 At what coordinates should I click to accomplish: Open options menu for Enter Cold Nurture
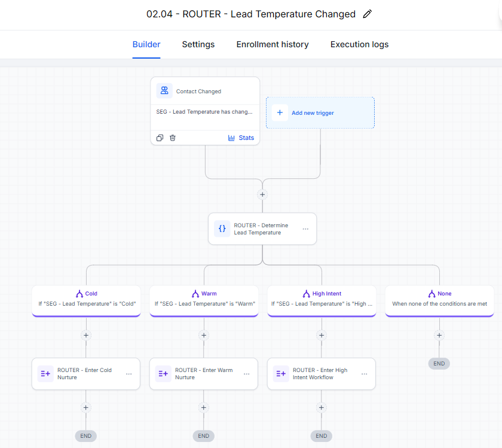(128, 374)
